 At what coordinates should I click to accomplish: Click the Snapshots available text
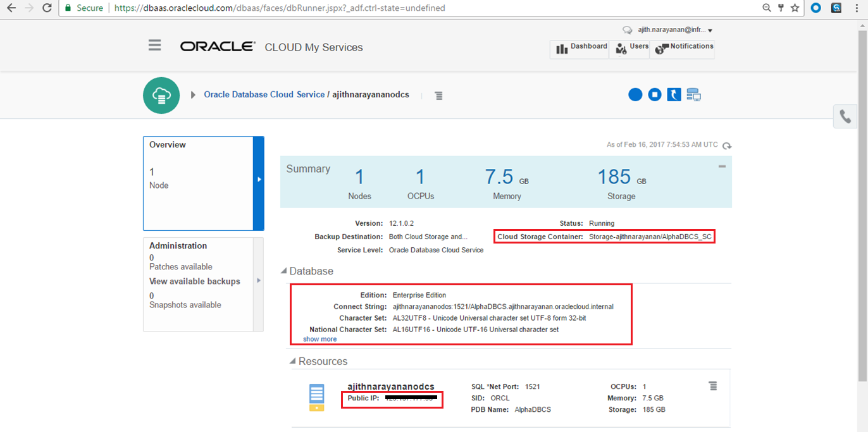point(185,305)
